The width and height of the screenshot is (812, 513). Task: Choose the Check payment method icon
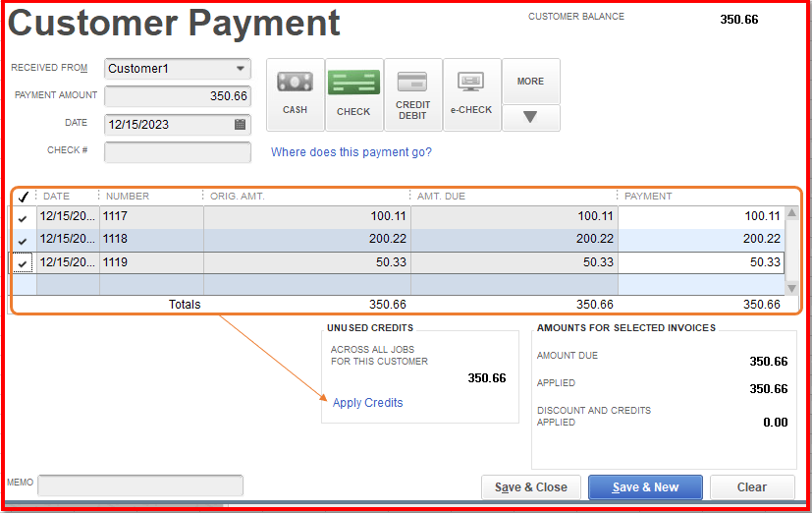354,94
